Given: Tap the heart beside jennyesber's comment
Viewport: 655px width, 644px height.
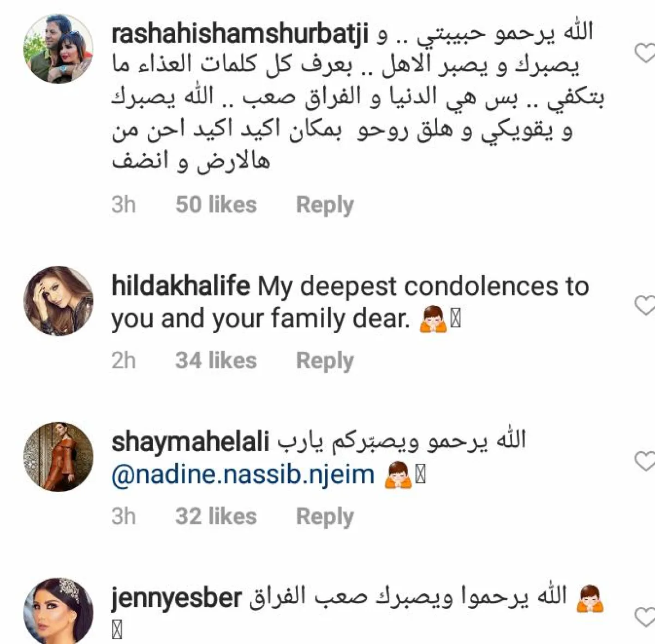Looking at the screenshot, I should [x=646, y=616].
